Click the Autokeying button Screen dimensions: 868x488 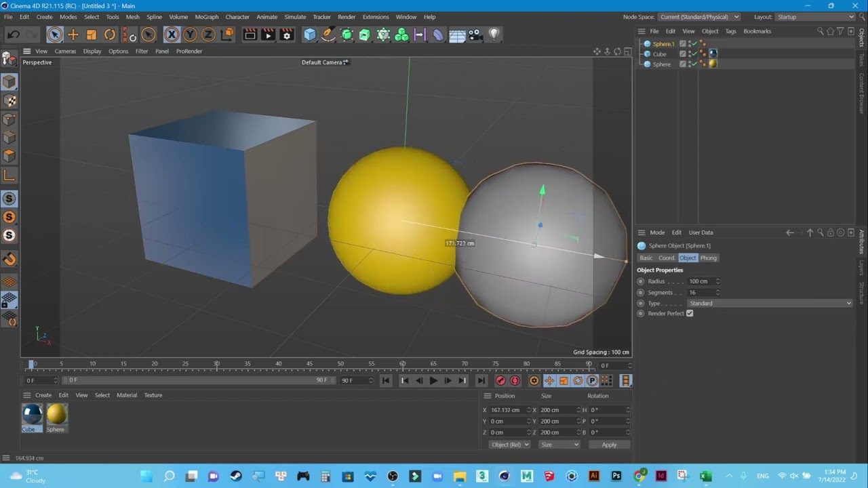(515, 381)
